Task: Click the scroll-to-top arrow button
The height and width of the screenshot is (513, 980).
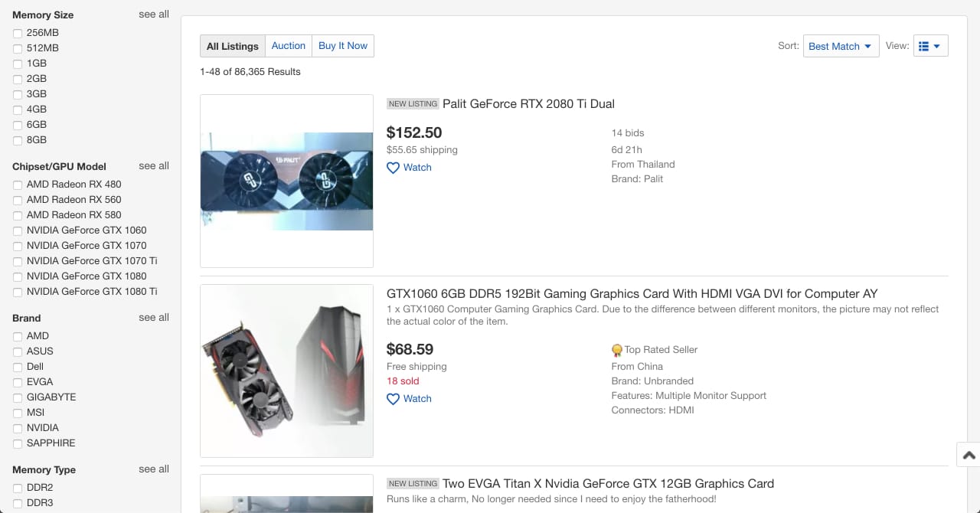Action: pos(969,455)
